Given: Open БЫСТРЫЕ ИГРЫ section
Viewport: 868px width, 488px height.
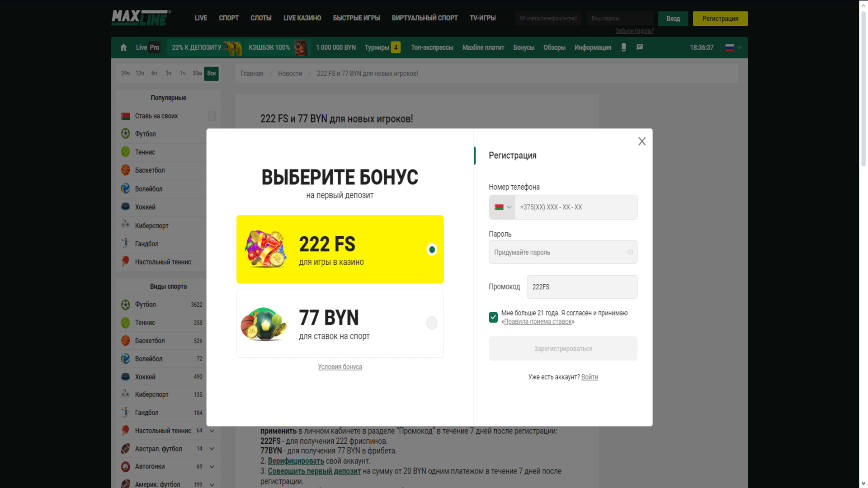Looking at the screenshot, I should (x=356, y=18).
